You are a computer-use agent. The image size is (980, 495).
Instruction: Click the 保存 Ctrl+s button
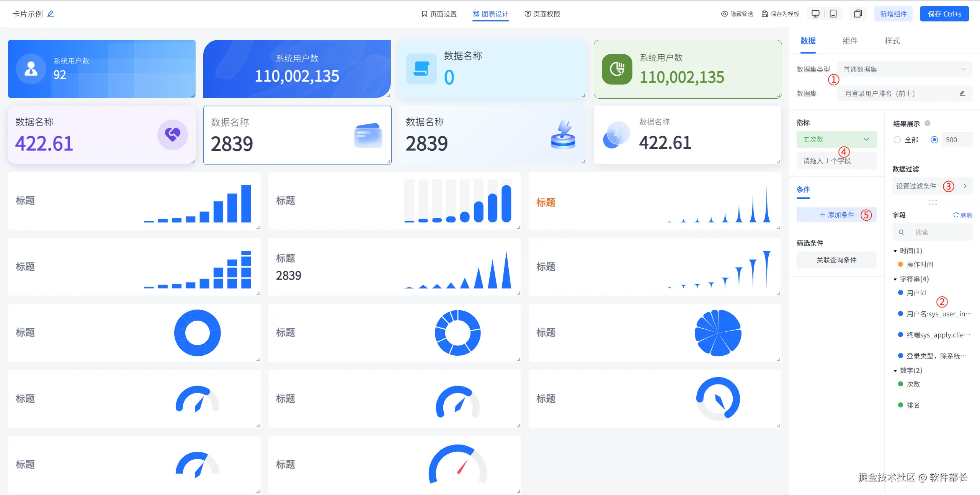[x=944, y=14]
